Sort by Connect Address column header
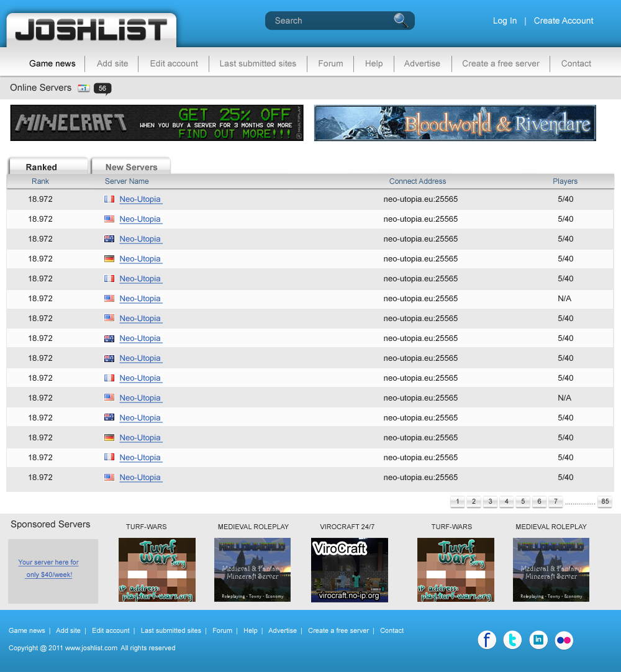The width and height of the screenshot is (621, 672). (x=417, y=181)
